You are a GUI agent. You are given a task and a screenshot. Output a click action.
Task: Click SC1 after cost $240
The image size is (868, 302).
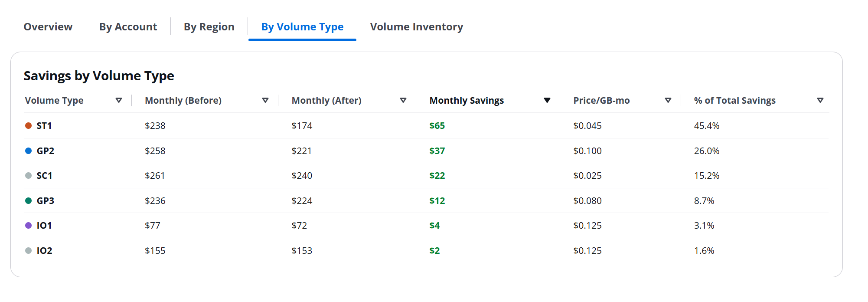tap(302, 176)
